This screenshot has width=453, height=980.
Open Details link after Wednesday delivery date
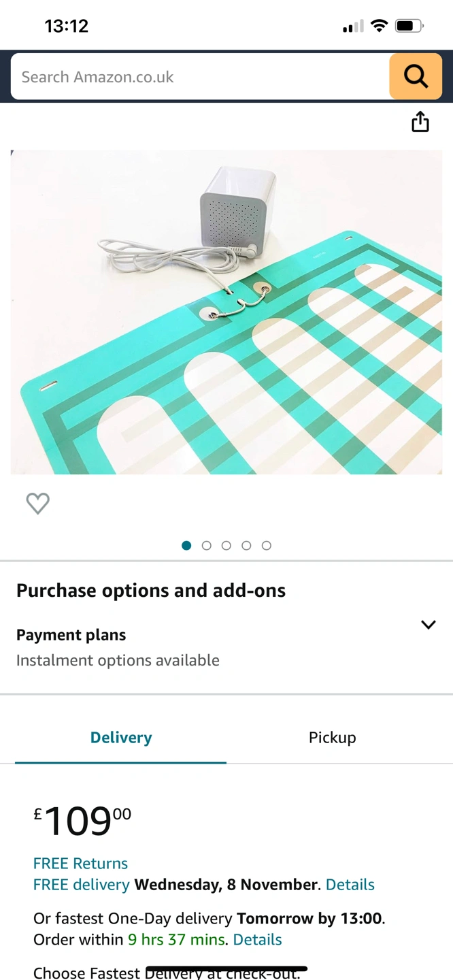click(350, 885)
